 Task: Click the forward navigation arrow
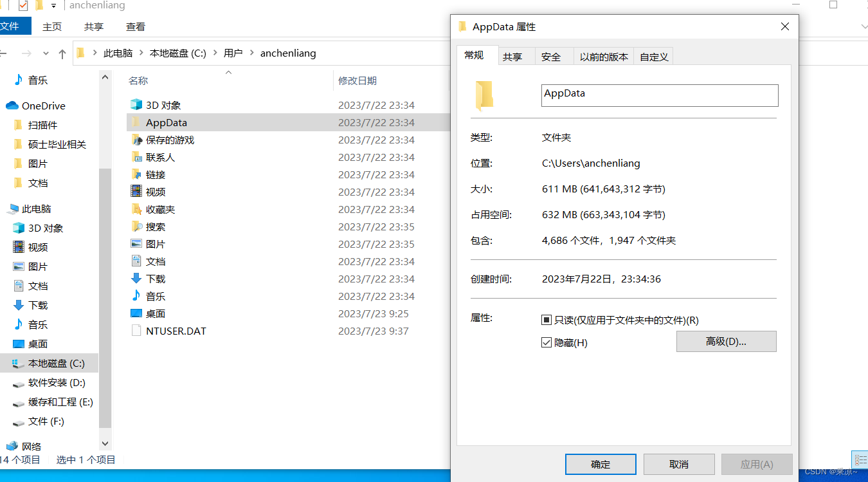coord(26,53)
